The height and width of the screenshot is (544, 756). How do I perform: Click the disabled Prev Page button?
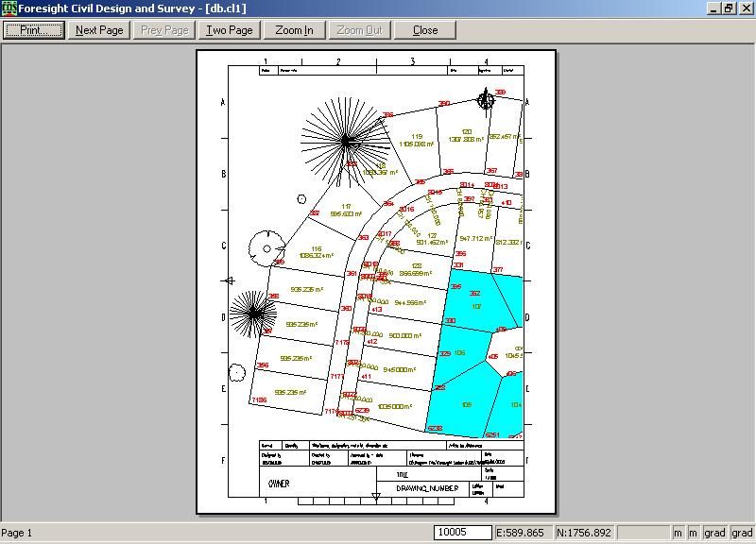164,30
